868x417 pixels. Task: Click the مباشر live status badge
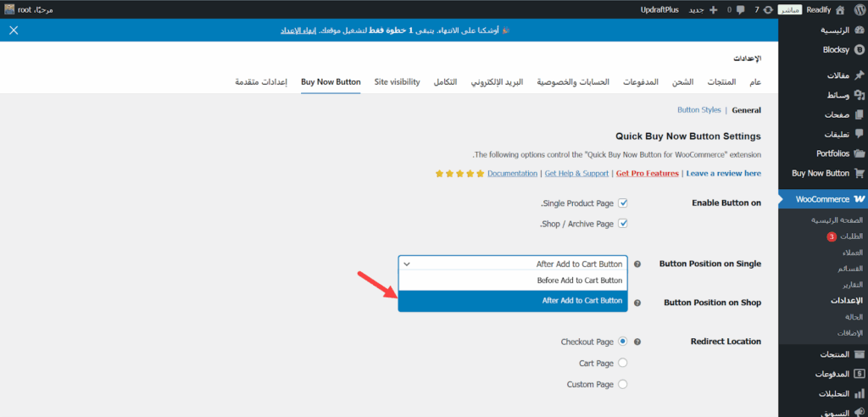[x=791, y=10]
